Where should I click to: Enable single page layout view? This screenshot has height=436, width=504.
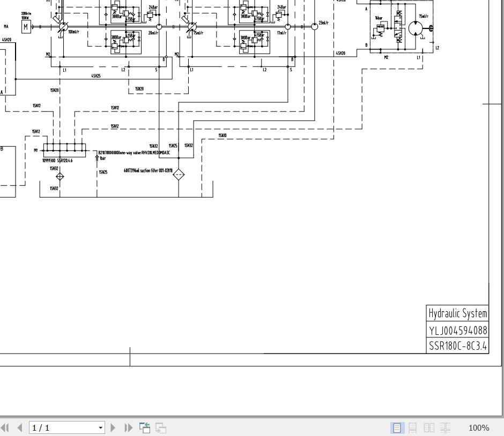[397, 427]
